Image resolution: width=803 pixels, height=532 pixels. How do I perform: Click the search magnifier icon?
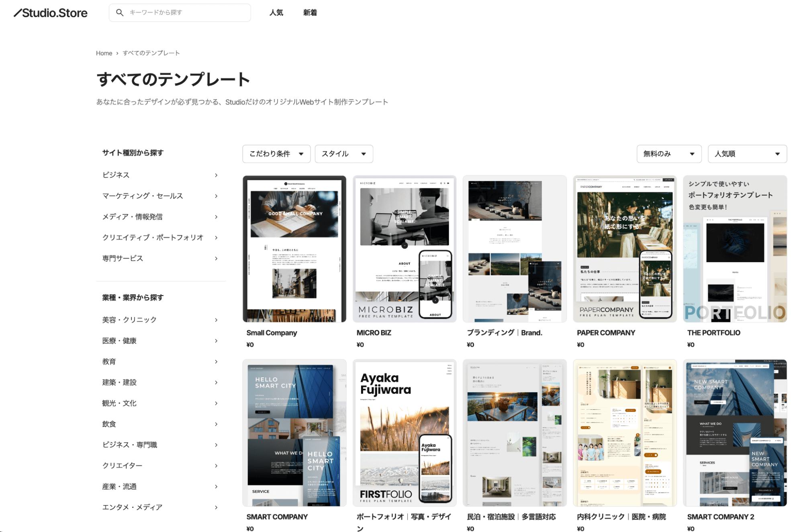coord(120,12)
